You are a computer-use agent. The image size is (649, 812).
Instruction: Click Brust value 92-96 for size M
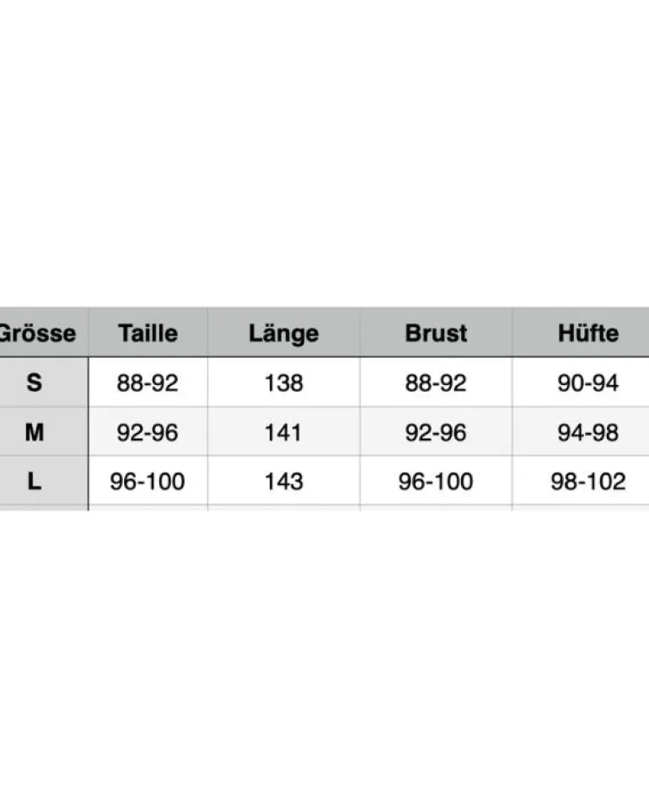click(x=436, y=432)
